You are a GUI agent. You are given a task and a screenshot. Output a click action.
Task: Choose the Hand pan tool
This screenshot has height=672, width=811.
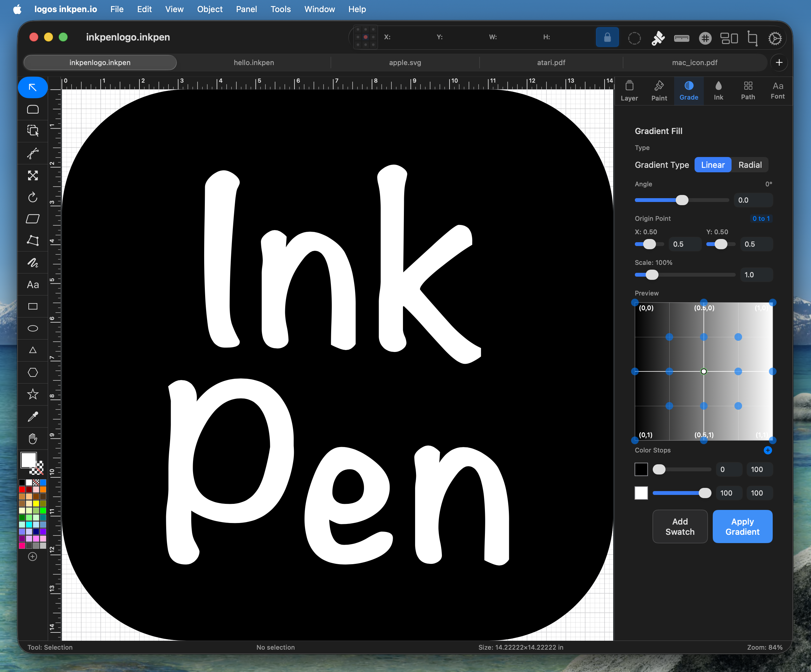pos(33,438)
